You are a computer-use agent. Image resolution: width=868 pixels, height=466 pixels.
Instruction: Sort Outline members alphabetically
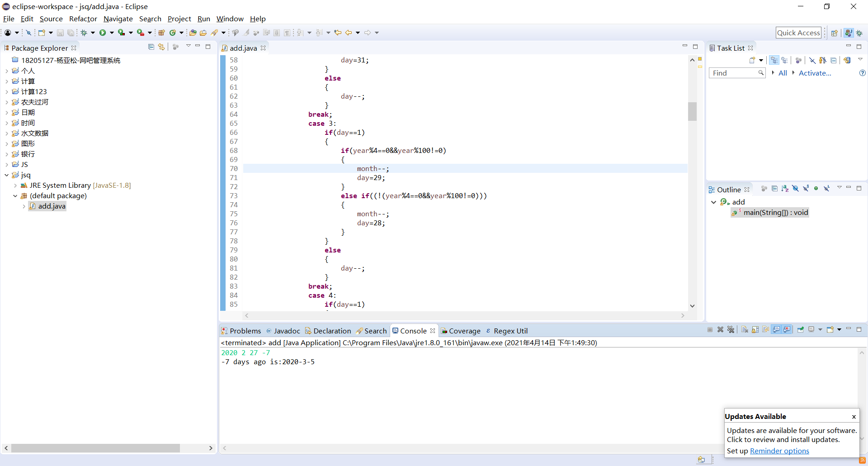(785, 189)
